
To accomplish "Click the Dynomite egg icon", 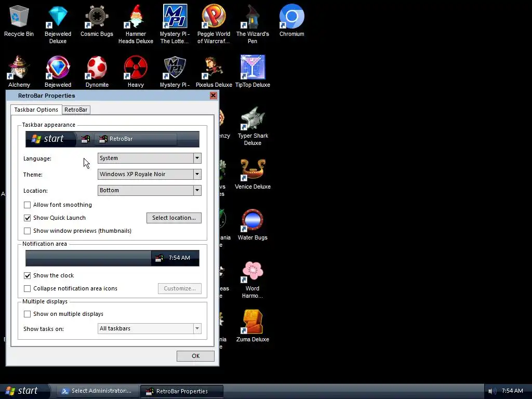I will 97,71.
